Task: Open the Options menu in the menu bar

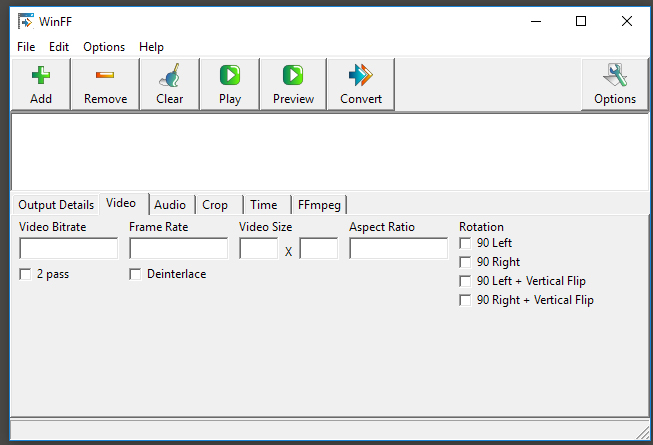Action: coord(104,47)
